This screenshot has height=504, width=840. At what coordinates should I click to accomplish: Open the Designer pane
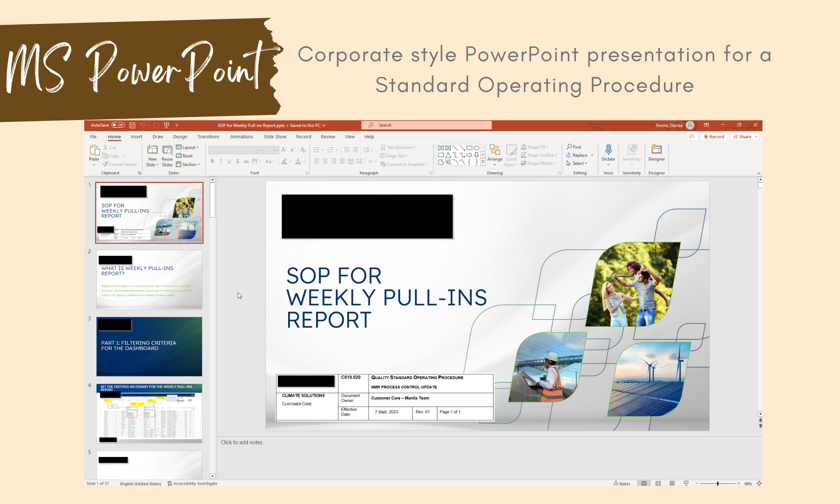(656, 150)
